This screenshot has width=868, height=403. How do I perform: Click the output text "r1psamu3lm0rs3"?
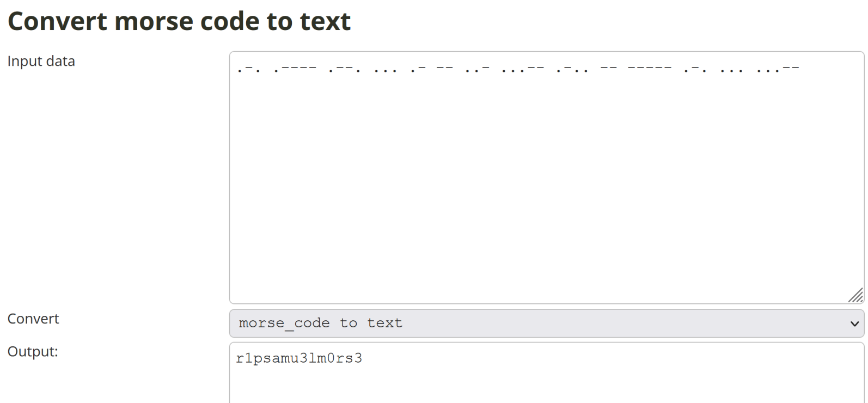299,358
